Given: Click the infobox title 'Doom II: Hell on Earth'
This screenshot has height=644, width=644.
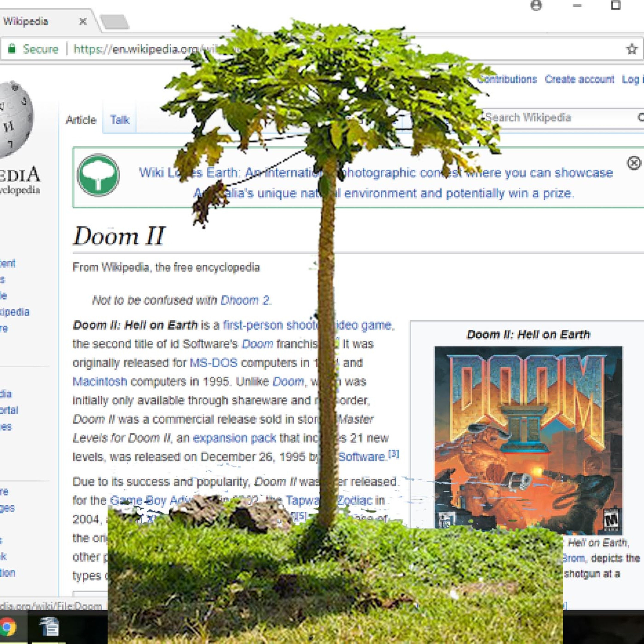Looking at the screenshot, I should click(528, 334).
